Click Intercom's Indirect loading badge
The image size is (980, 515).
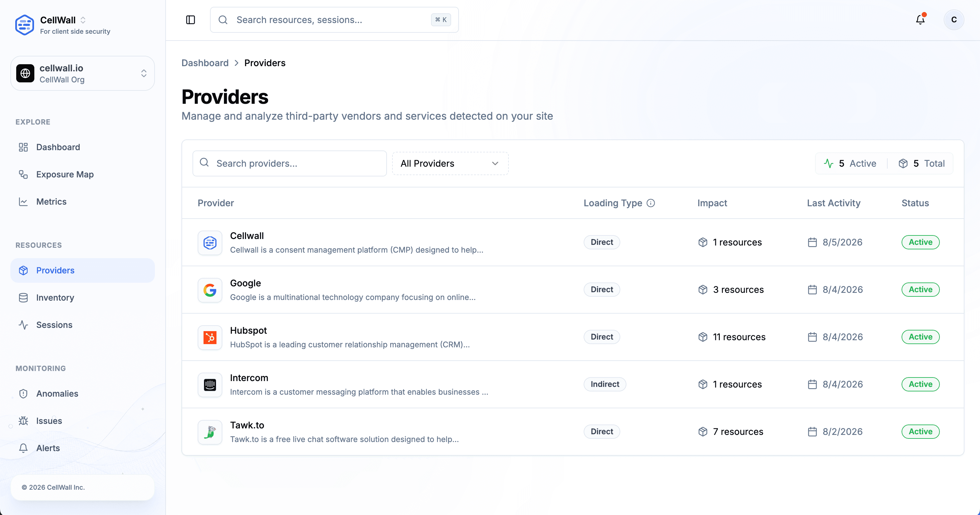605,384
